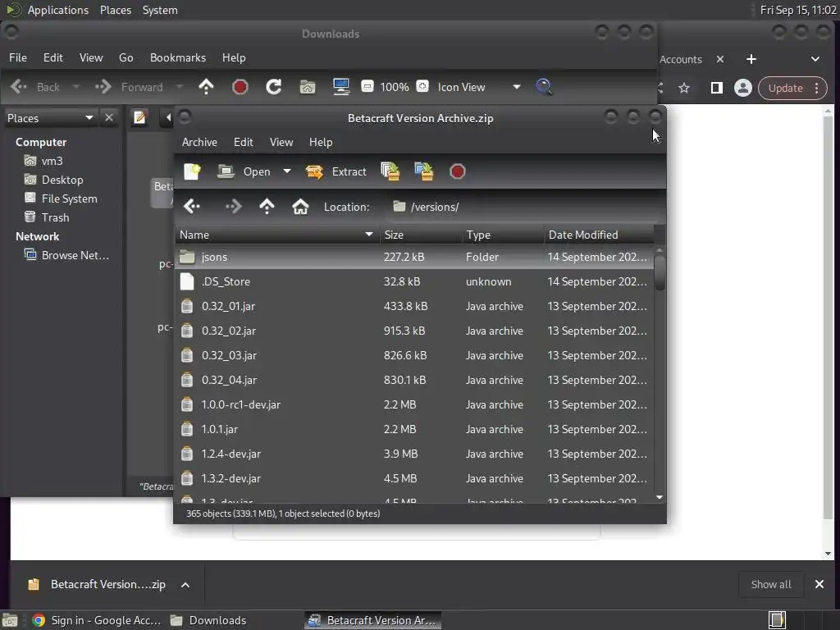
Task: Go to the archive home location
Action: (300, 206)
